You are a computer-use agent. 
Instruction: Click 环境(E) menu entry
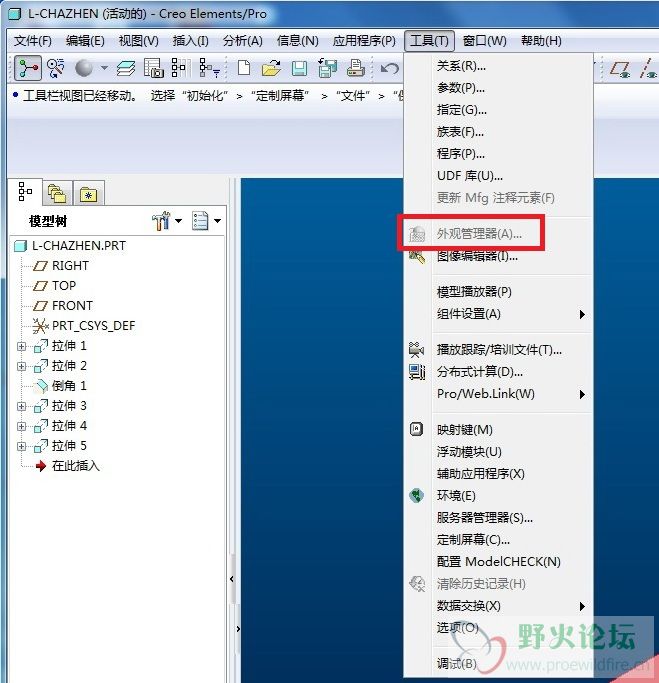[498, 496]
